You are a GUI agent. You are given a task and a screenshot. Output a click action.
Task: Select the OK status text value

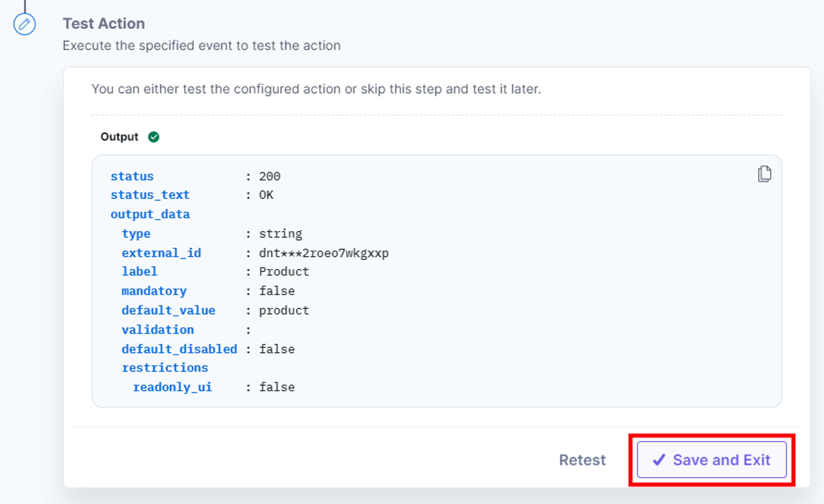point(266,195)
